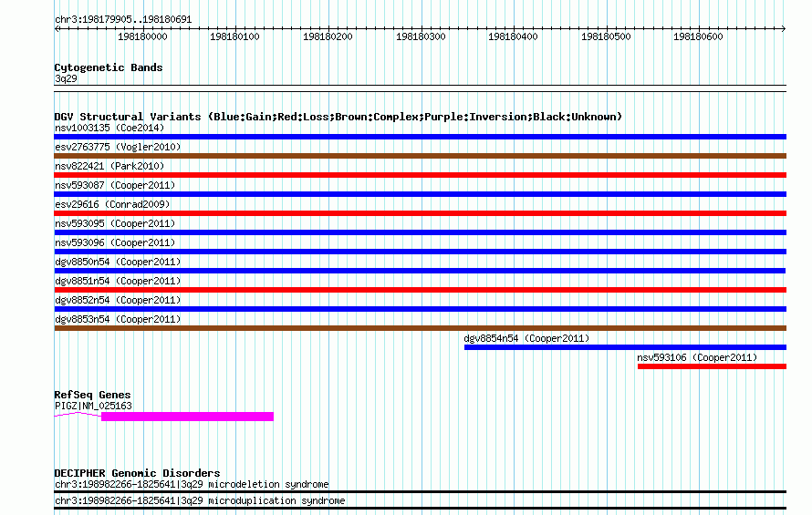The height and width of the screenshot is (515, 812).
Task: Click the PIGZ magenta exon block
Action: [187, 417]
